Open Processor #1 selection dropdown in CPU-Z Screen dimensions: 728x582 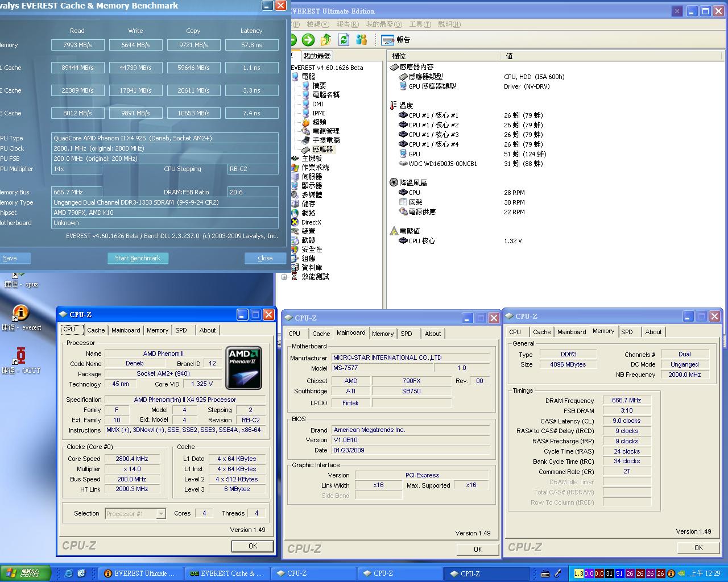point(135,514)
